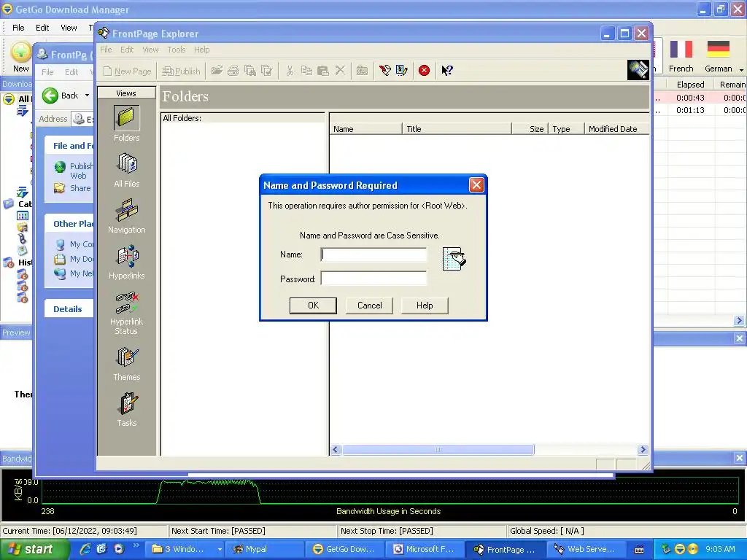Open the Edit menu in GetGo Download Manager

pos(42,28)
